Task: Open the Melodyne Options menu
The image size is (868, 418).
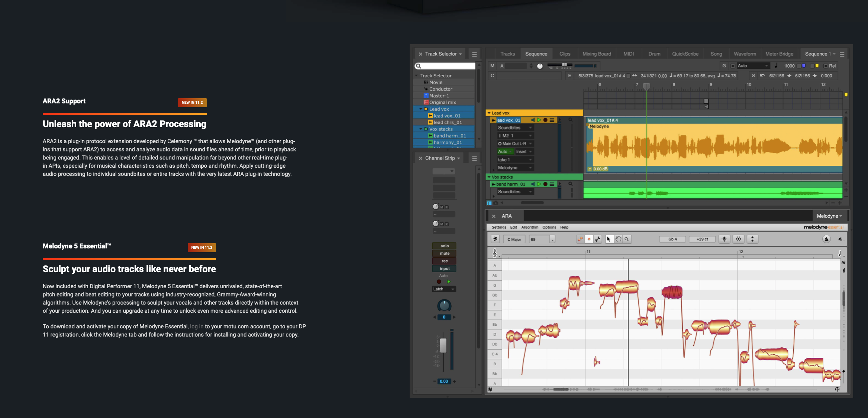Action: click(549, 227)
